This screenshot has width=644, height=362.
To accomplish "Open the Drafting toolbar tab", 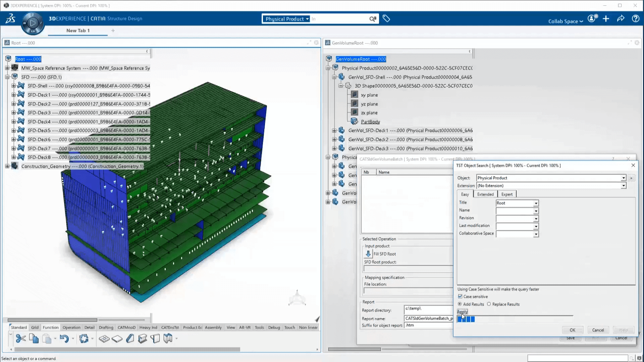I will [106, 327].
